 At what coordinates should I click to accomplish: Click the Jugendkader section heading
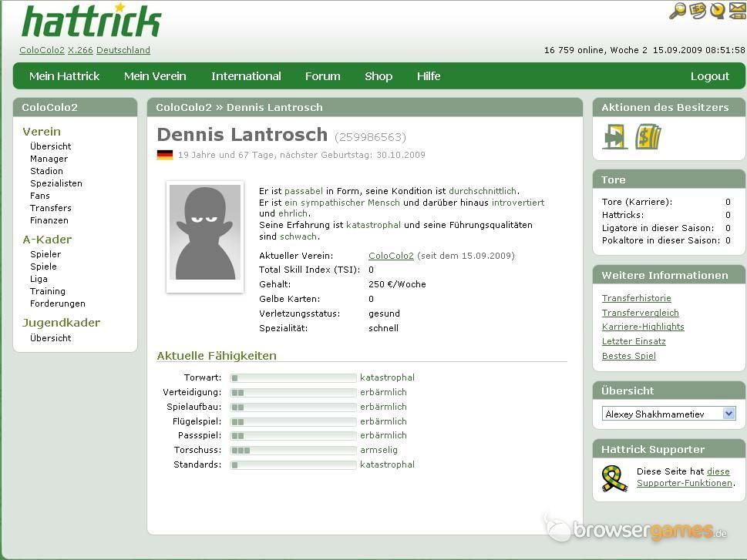tap(61, 323)
